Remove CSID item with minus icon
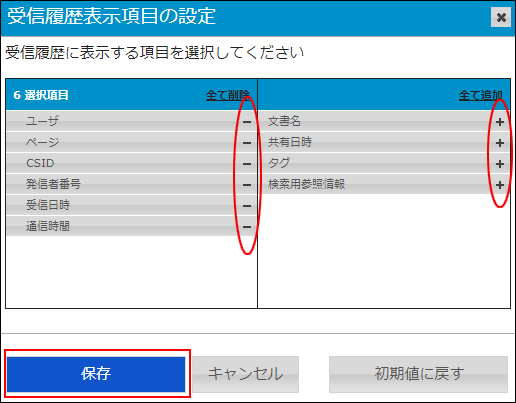The height and width of the screenshot is (403, 516). (247, 164)
